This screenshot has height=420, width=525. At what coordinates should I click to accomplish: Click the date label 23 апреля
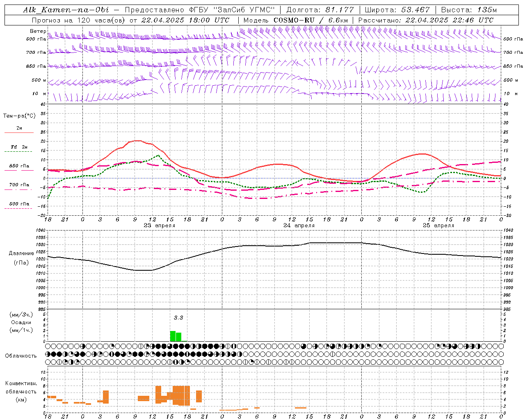pyautogui.click(x=159, y=226)
